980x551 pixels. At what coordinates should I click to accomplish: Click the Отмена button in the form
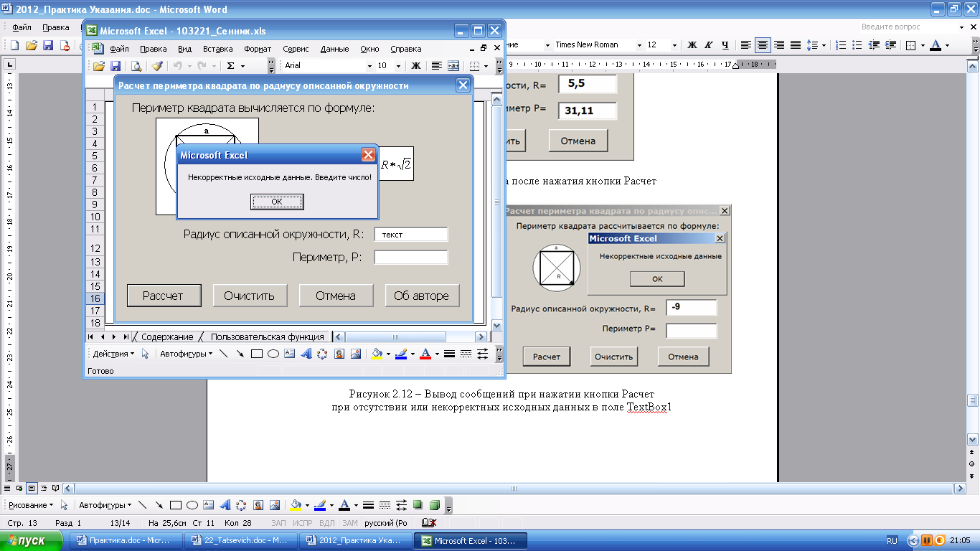point(336,296)
